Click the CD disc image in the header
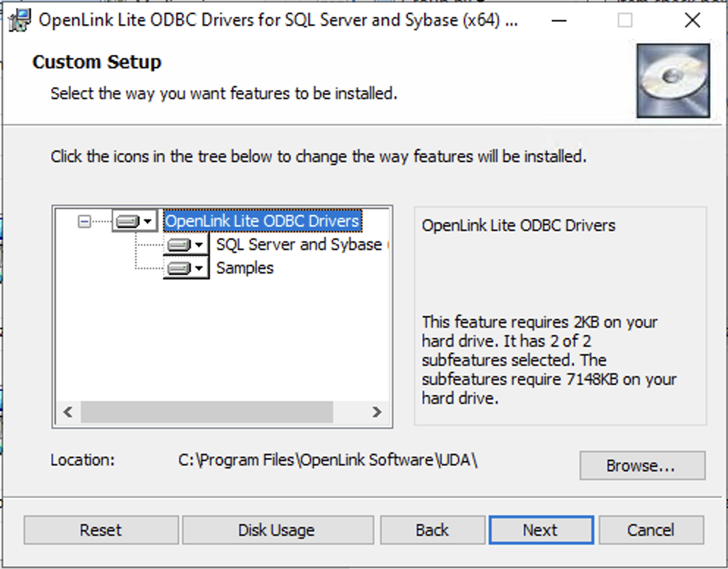 (x=673, y=80)
